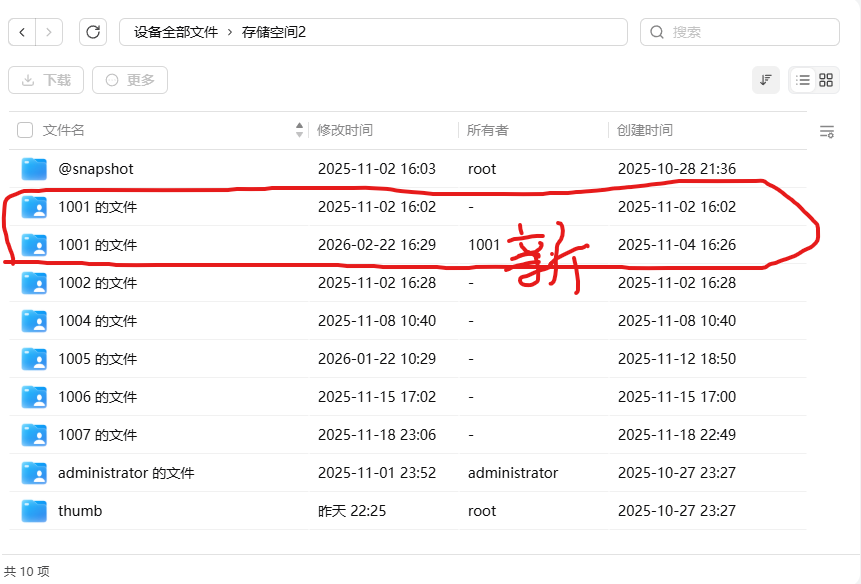Image resolution: width=861 pixels, height=584 pixels.
Task: Click the 1006 的文件 folder name
Action: [98, 397]
